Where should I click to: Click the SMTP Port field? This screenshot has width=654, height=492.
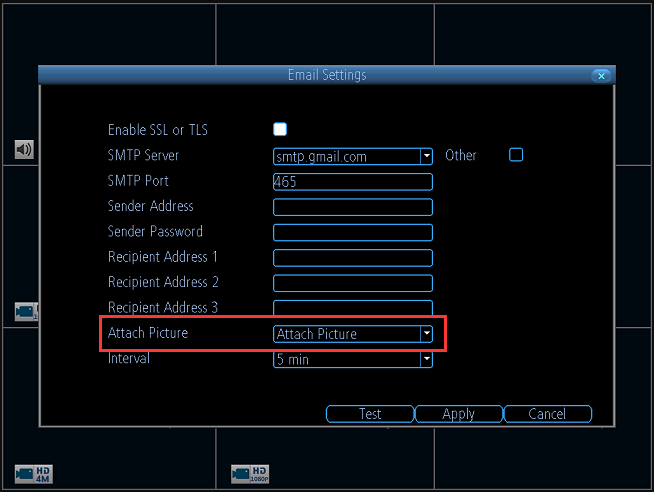(x=353, y=182)
